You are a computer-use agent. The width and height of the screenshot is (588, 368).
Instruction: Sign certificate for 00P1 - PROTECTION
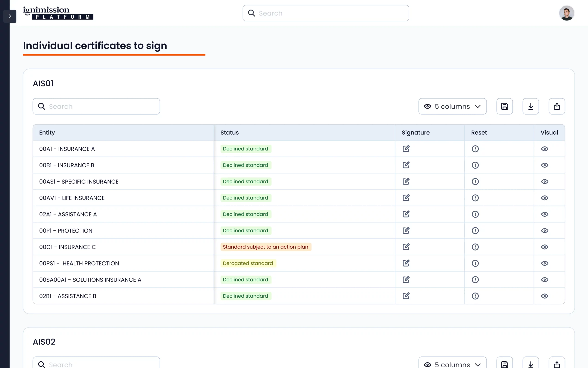tap(406, 230)
